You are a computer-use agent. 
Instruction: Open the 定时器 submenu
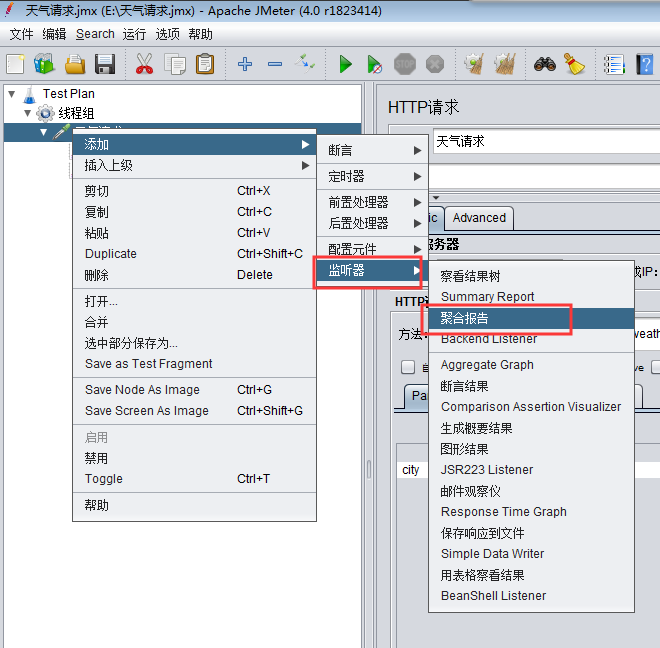(x=373, y=176)
